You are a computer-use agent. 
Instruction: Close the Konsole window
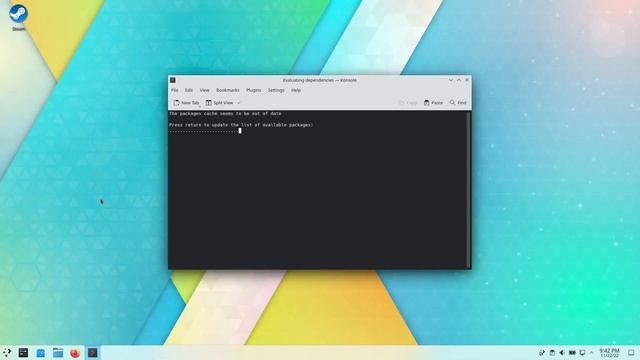(467, 80)
